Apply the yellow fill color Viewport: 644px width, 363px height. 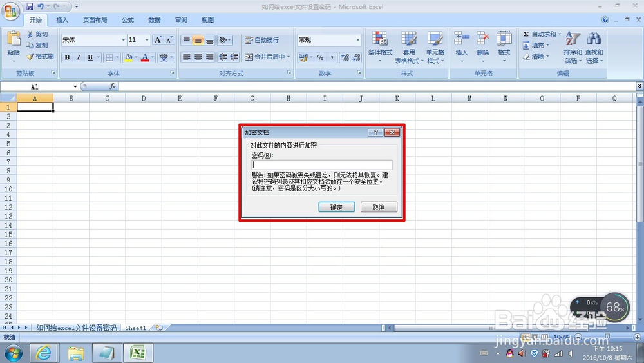click(128, 57)
